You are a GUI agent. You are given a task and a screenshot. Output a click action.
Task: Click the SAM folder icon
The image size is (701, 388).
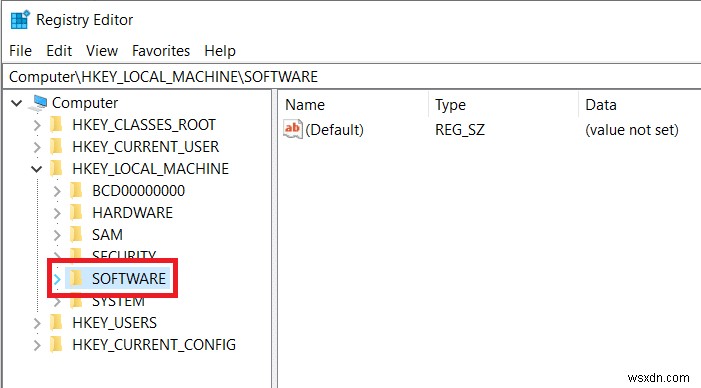[76, 234]
